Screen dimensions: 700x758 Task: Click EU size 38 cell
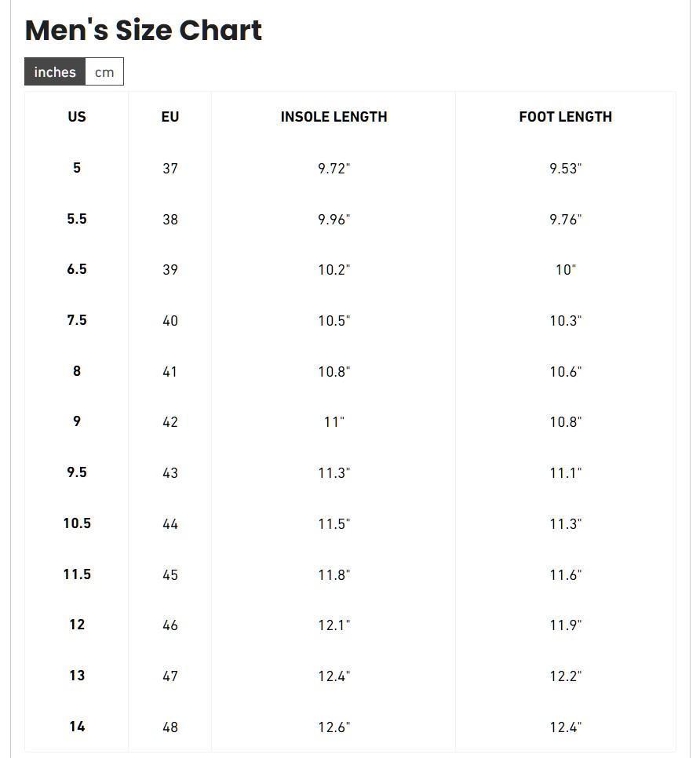tap(170, 220)
